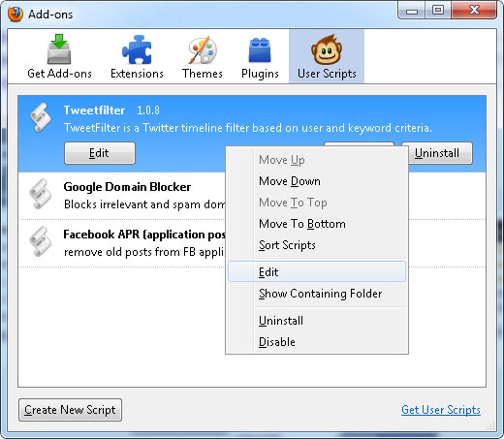Maximize the Add-ons window
This screenshot has height=439, width=504.
pos(438,10)
